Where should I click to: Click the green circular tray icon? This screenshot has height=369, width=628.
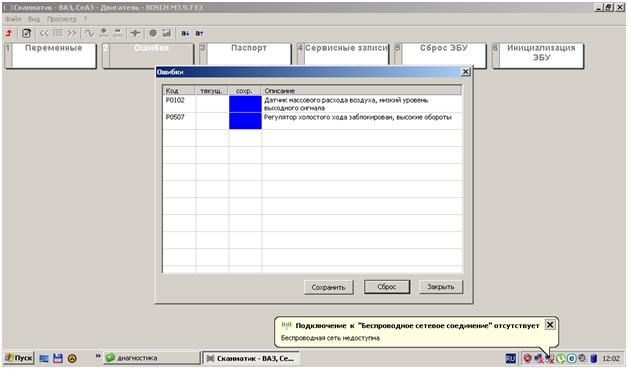click(561, 359)
